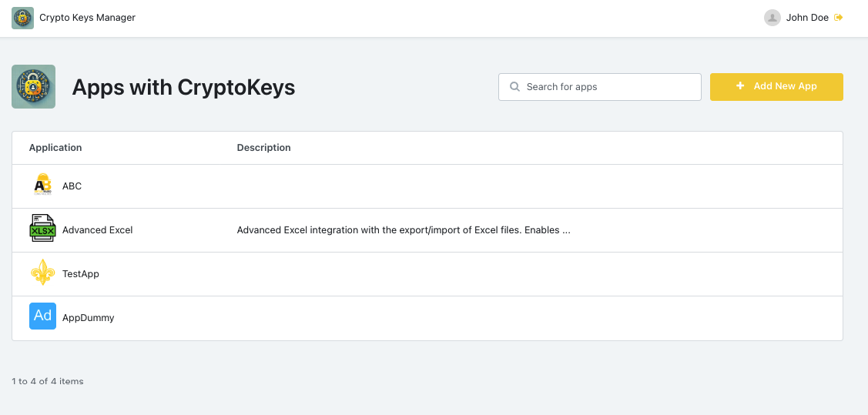Screen dimensions: 868x415
Task: Click John Doe's avatar icon
Action: click(x=772, y=18)
